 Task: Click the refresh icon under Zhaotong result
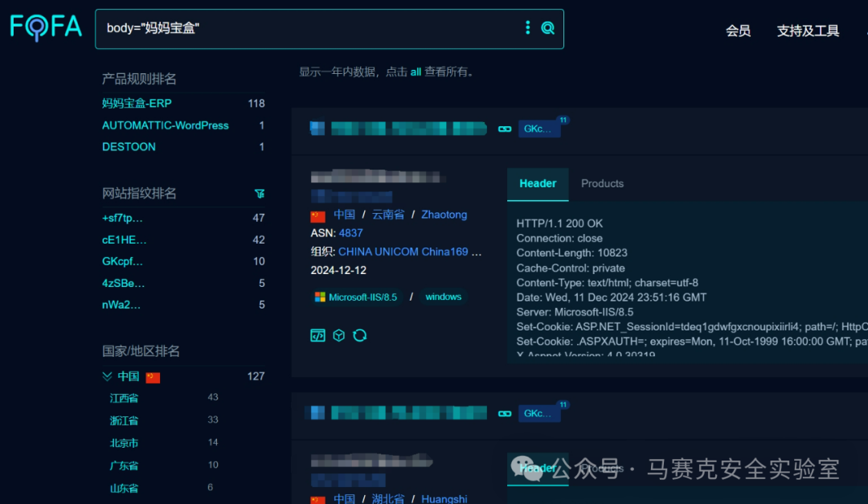tap(360, 335)
